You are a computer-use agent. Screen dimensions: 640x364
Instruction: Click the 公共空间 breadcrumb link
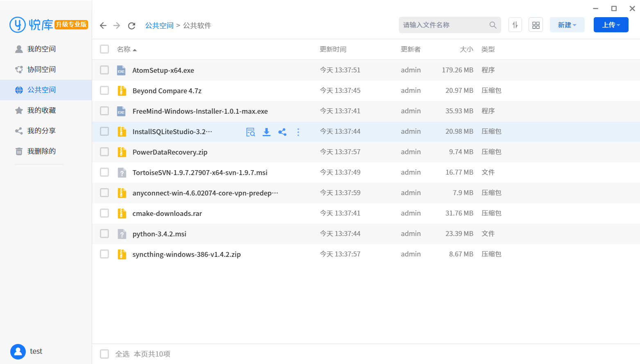coord(159,25)
